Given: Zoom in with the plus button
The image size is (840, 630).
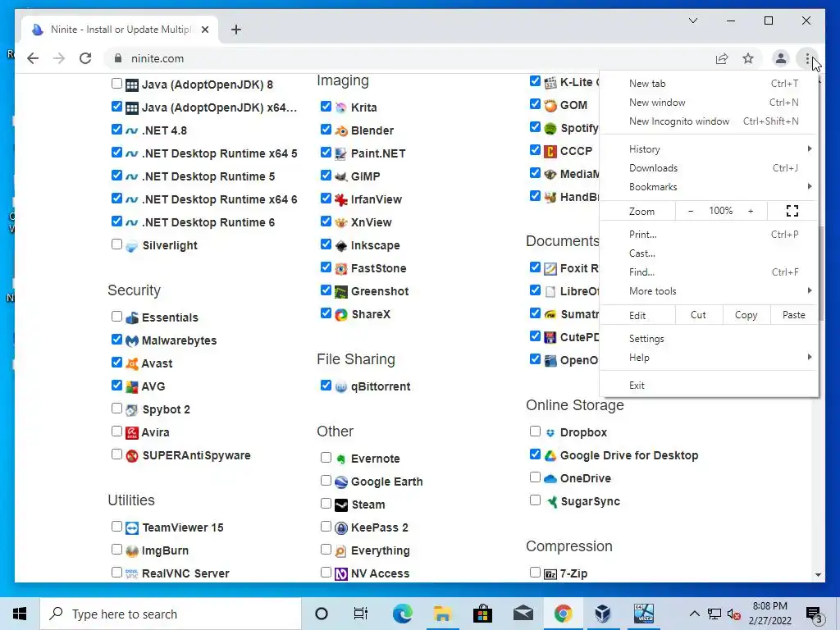Looking at the screenshot, I should pyautogui.click(x=751, y=211).
